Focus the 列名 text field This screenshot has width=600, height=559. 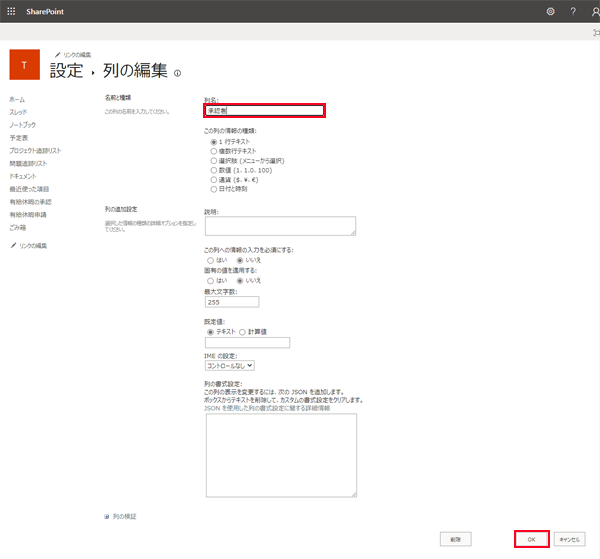(264, 111)
